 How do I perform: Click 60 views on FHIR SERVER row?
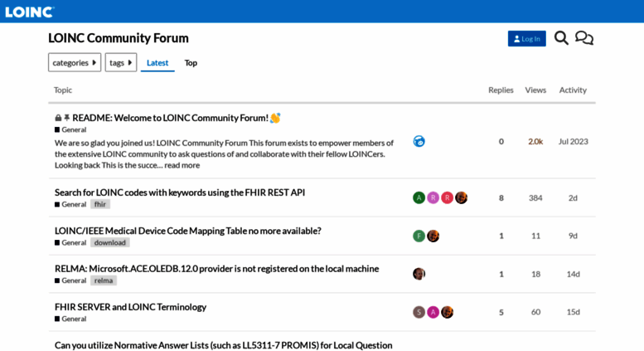coord(535,312)
